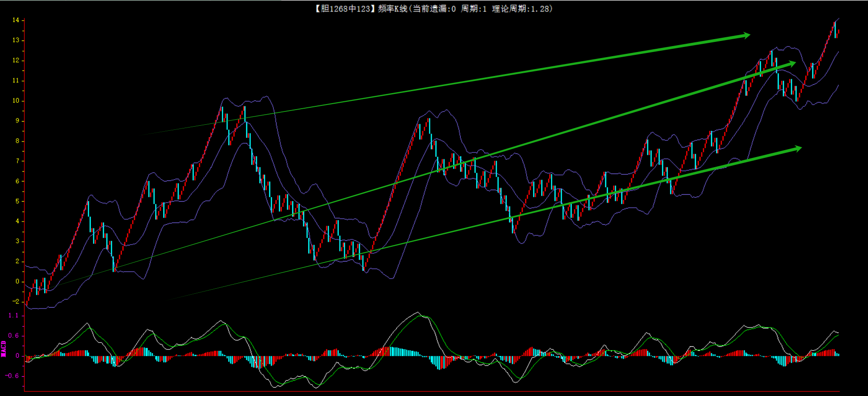Select the 10 label on price axis
The image size is (868, 396).
(x=16, y=101)
